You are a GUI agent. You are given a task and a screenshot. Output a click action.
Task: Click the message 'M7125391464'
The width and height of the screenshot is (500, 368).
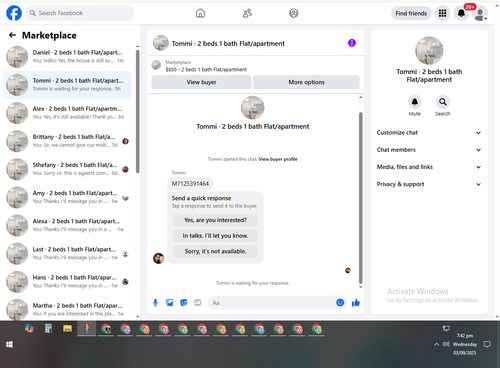point(190,183)
